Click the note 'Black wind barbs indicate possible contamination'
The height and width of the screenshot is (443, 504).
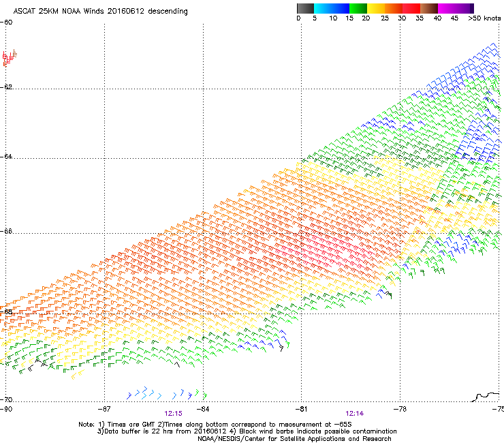[318, 431]
